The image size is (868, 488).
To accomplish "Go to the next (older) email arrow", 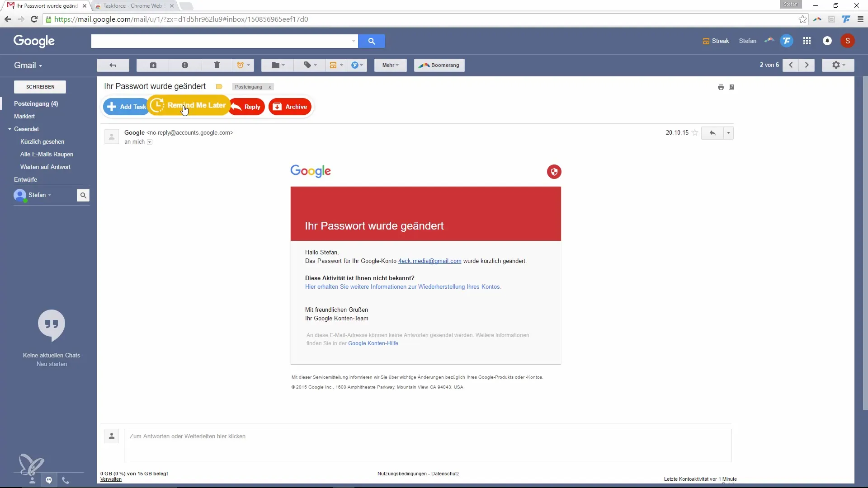I will click(807, 65).
